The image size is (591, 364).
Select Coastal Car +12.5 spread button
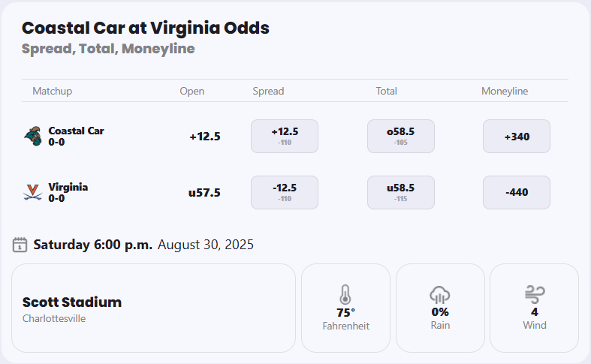(285, 136)
